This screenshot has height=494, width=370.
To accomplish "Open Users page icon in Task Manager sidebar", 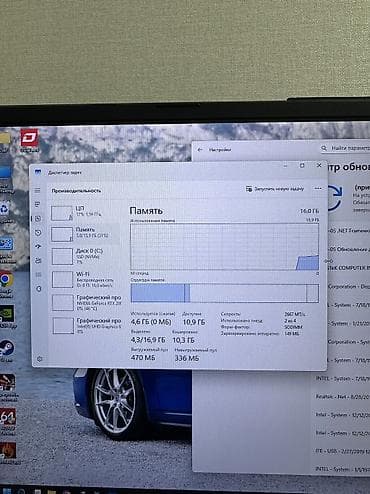I will (38, 261).
